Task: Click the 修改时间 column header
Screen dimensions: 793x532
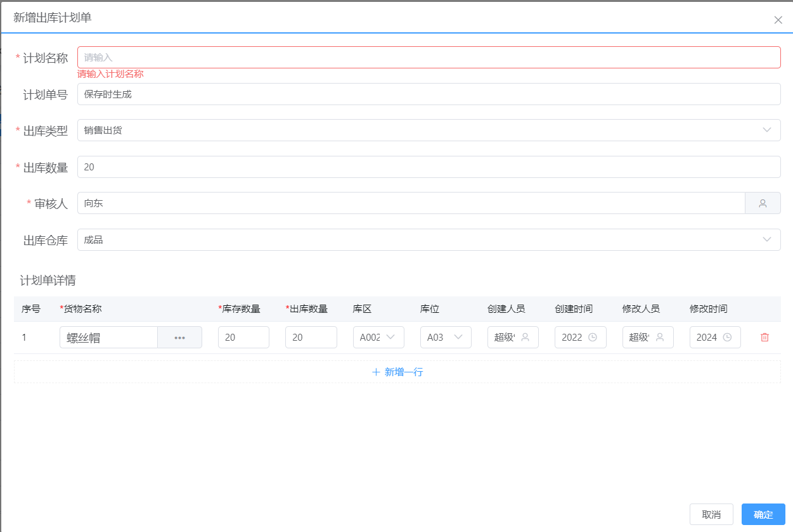Action: (708, 309)
